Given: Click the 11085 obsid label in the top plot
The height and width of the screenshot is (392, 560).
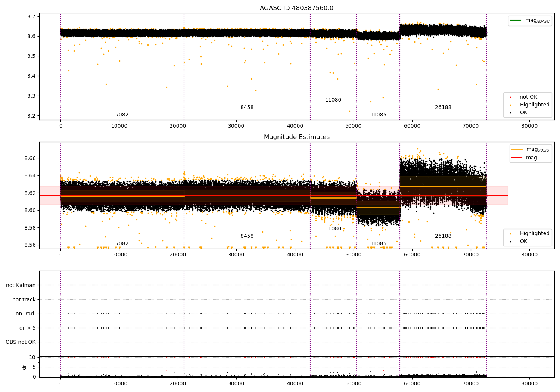Looking at the screenshot, I should tap(378, 115).
